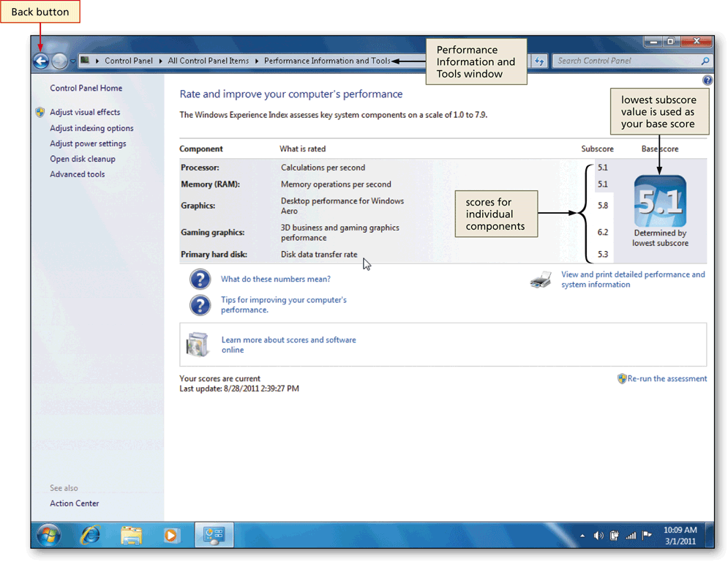This screenshot has height=562, width=728.
Task: Click the 5.1 base score badge
Action: tap(660, 201)
